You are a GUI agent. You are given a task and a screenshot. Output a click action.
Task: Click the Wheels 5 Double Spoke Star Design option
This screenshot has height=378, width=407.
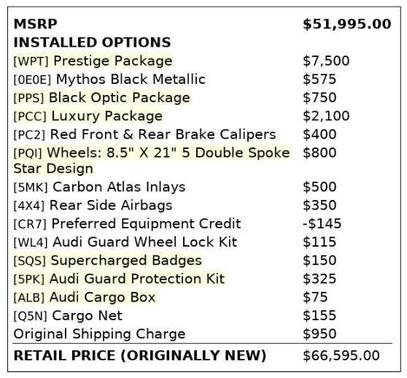tap(151, 161)
